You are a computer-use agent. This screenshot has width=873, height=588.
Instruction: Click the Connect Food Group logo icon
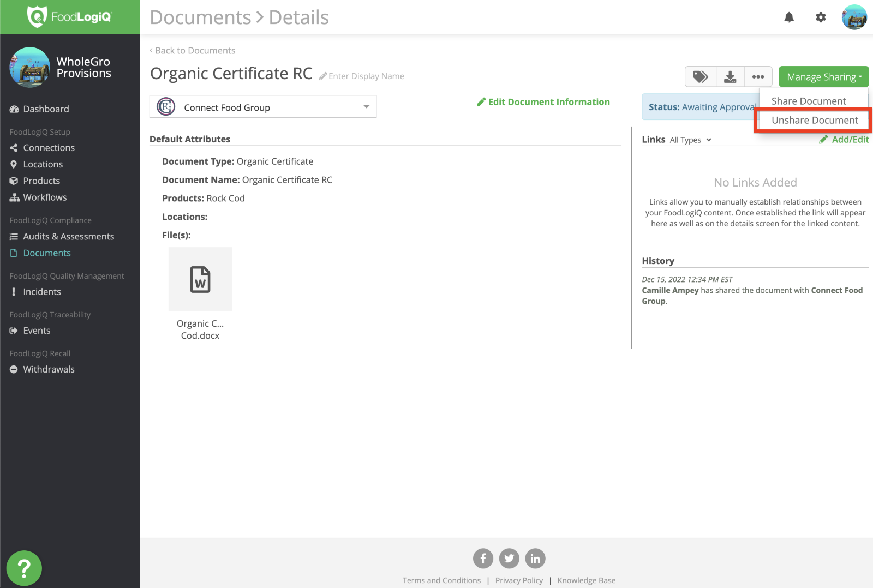[x=166, y=107]
